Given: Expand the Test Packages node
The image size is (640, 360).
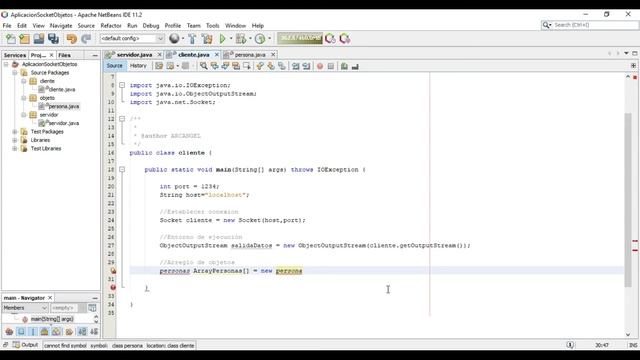Looking at the screenshot, I should [x=15, y=131].
